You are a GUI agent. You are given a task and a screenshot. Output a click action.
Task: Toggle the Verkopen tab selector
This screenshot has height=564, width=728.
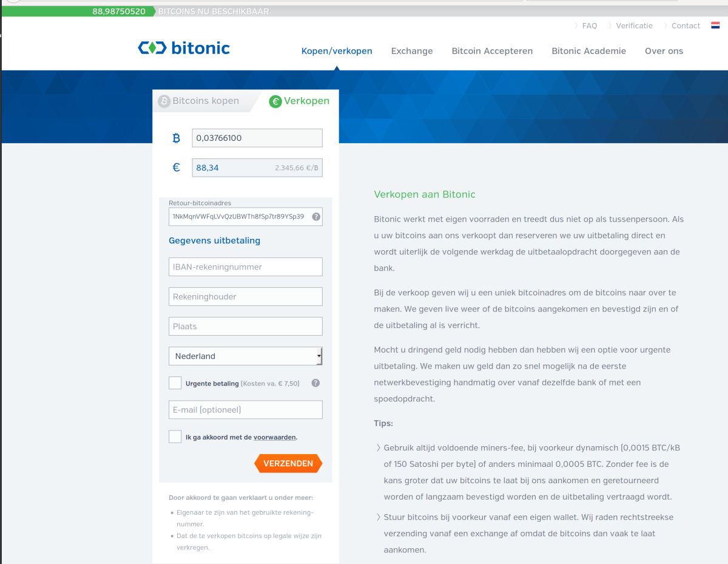[x=300, y=101]
